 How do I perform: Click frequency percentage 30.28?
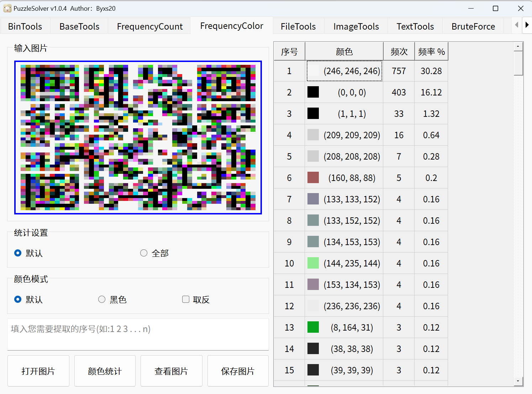point(431,71)
